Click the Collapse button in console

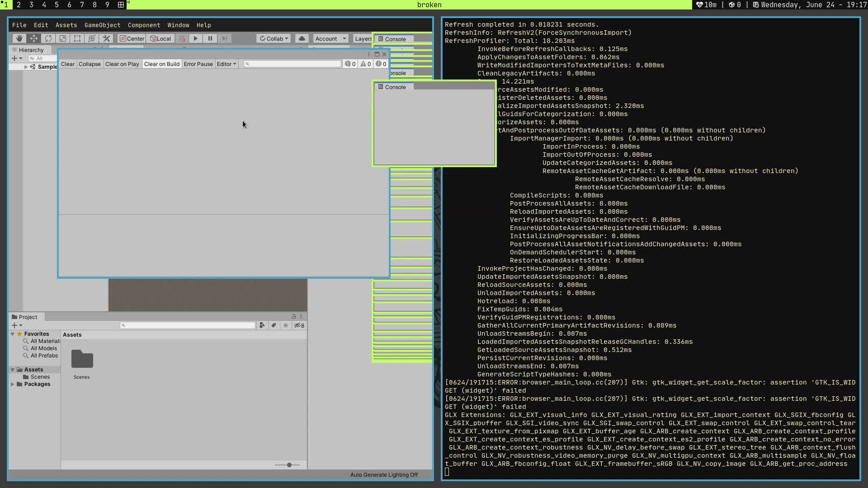(x=90, y=64)
